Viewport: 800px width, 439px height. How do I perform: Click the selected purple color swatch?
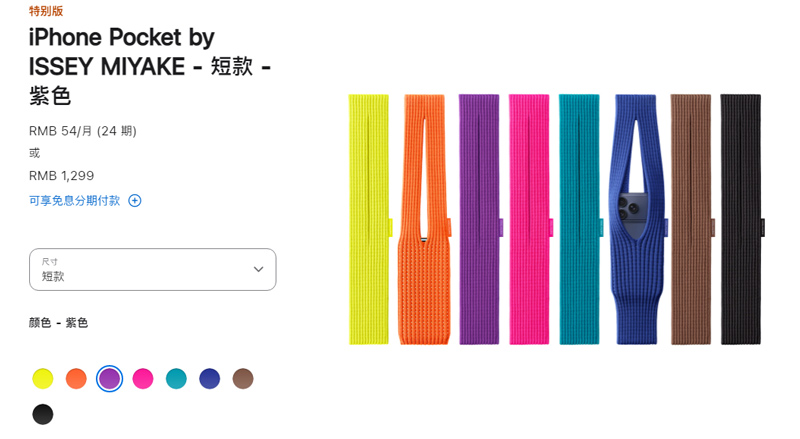[x=110, y=379]
